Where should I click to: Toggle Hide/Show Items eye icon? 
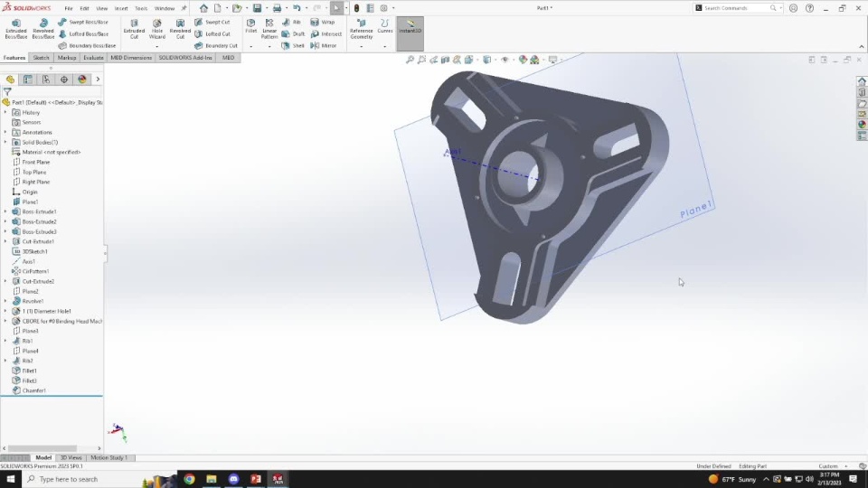[x=505, y=60]
